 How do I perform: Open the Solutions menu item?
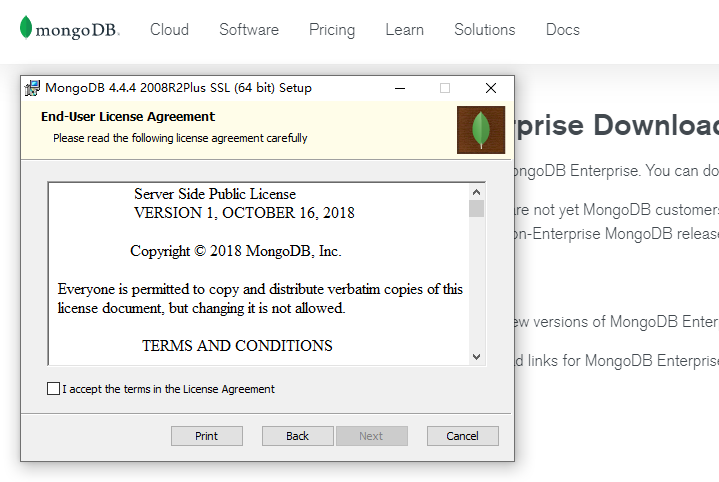click(485, 30)
